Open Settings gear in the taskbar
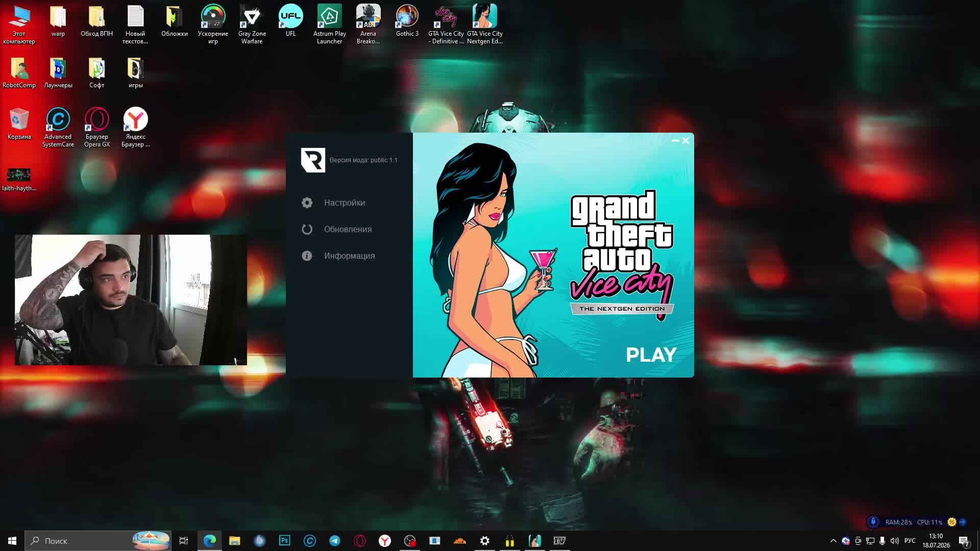This screenshot has width=980, height=551. click(x=485, y=541)
